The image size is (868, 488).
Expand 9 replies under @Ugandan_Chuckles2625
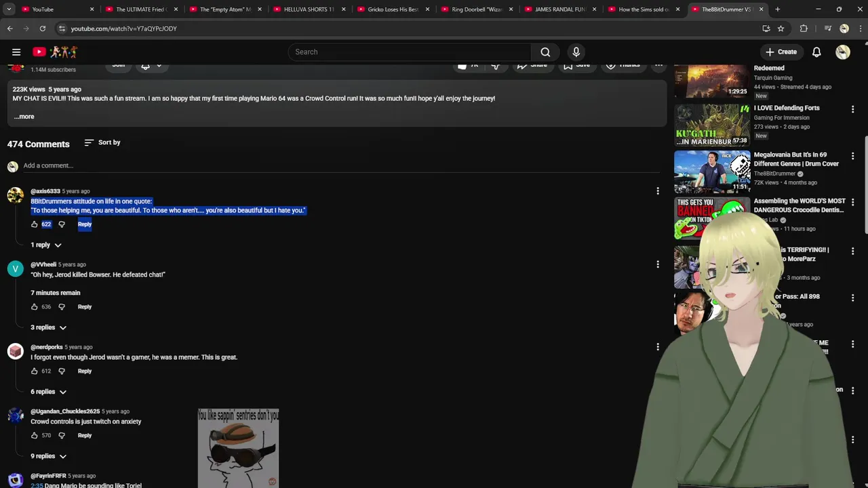click(x=48, y=456)
